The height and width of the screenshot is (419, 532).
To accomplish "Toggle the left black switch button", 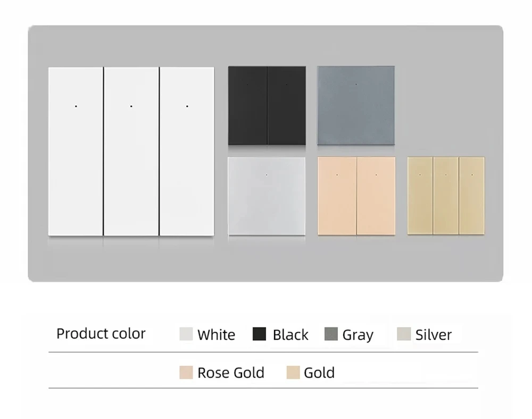I will click(247, 105).
